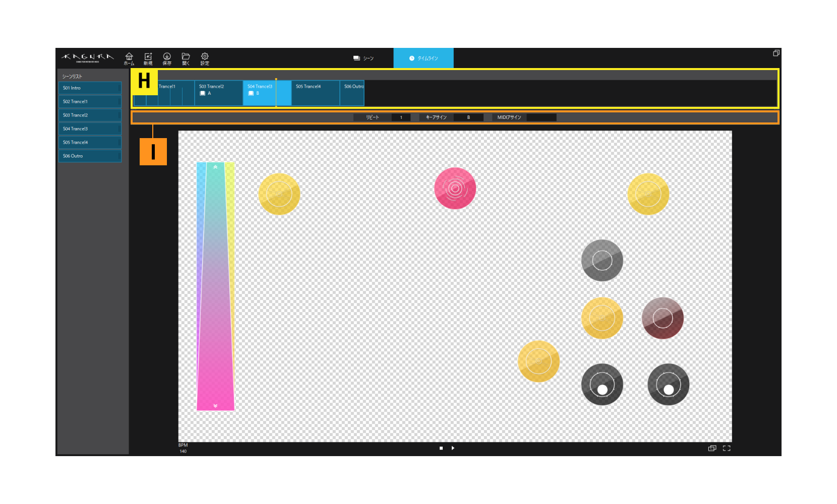Screen dimensions: 837x504
Task: Select S06 Outro in the scene list
Action: pos(90,156)
